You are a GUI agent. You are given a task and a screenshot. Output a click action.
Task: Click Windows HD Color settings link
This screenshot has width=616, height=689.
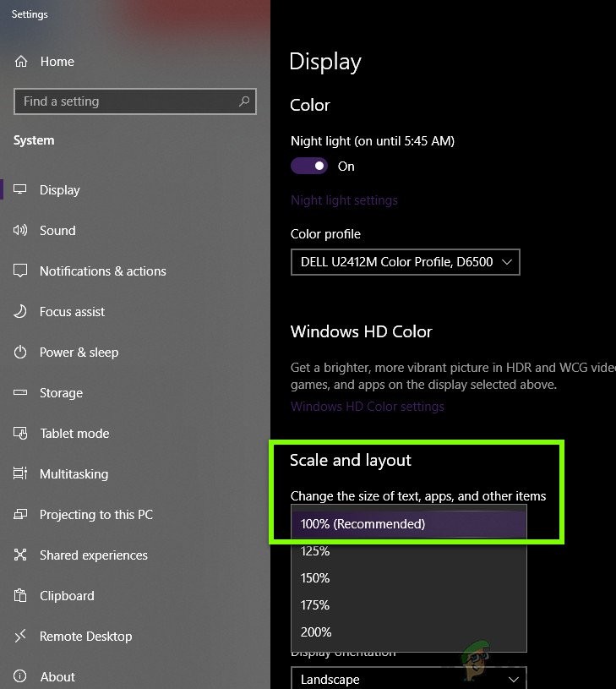click(x=367, y=406)
